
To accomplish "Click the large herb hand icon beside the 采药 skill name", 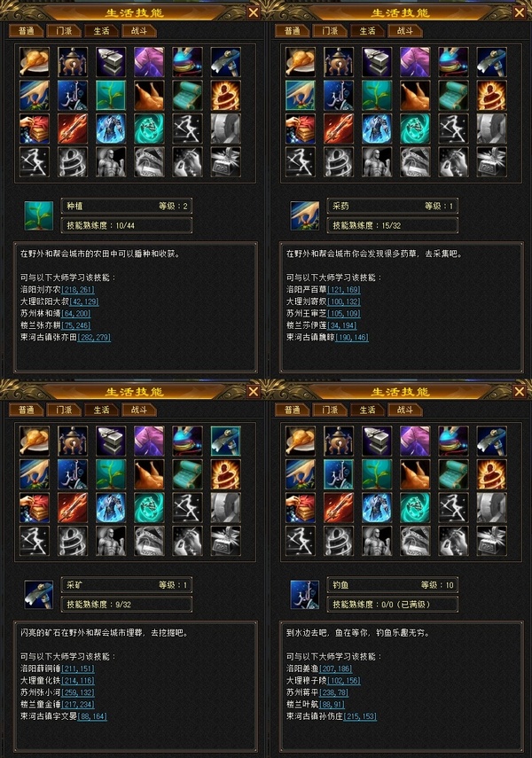I will (x=305, y=215).
